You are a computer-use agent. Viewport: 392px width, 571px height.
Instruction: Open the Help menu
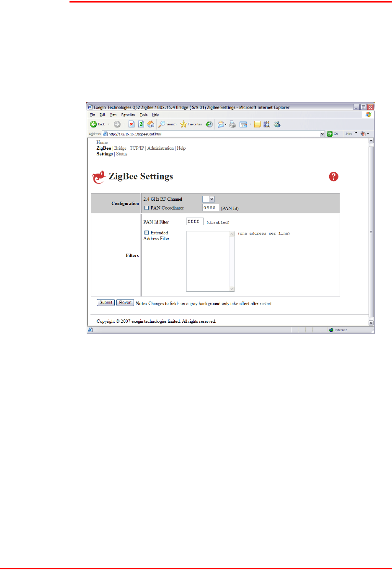[x=155, y=114]
